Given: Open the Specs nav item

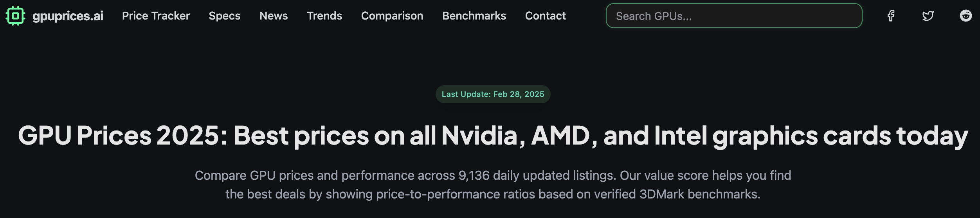Looking at the screenshot, I should pyautogui.click(x=225, y=16).
